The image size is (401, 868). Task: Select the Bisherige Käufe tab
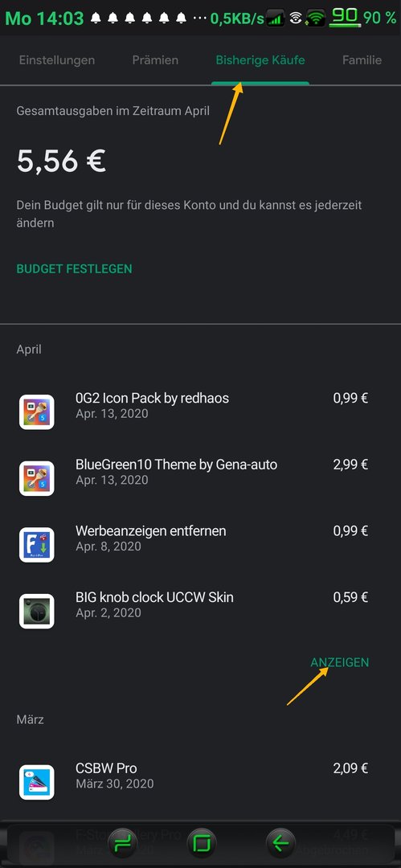click(x=260, y=59)
